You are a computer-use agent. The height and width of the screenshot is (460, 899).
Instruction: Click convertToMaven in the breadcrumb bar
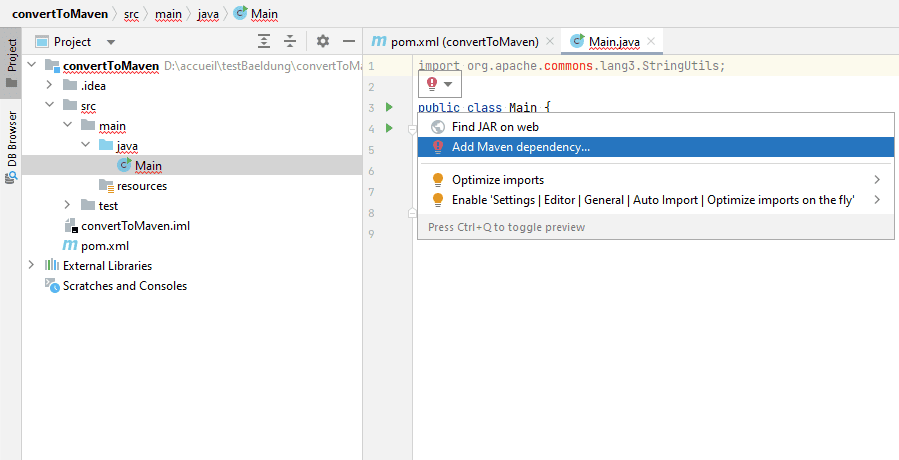[60, 14]
